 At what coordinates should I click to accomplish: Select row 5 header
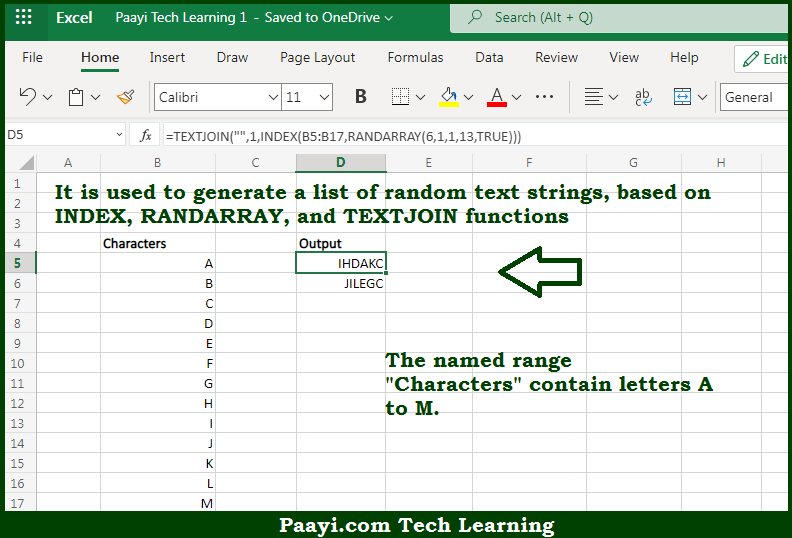click(18, 263)
